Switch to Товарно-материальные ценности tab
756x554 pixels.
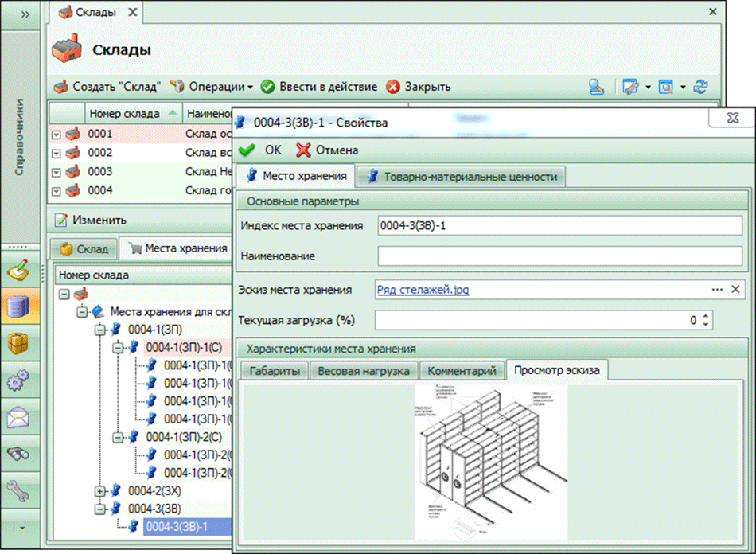click(x=462, y=177)
